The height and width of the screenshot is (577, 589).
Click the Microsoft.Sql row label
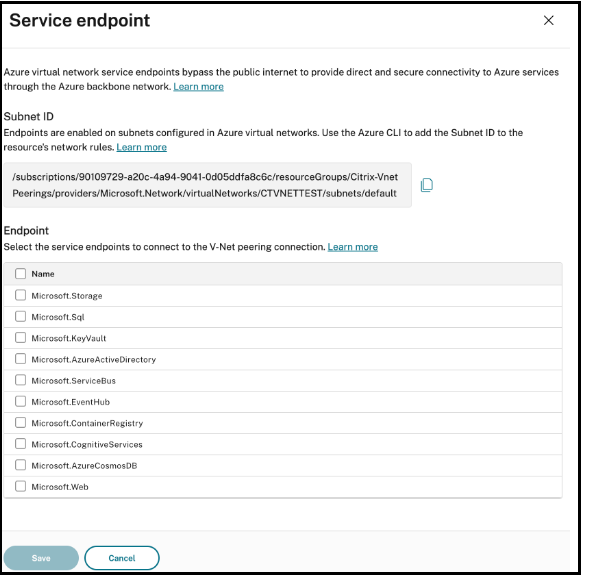tap(58, 317)
